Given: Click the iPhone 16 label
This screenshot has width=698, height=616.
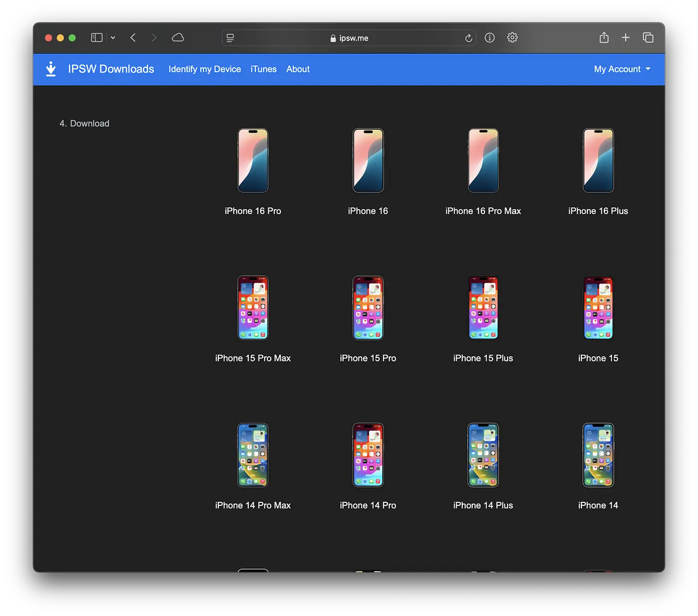Looking at the screenshot, I should click(x=368, y=211).
